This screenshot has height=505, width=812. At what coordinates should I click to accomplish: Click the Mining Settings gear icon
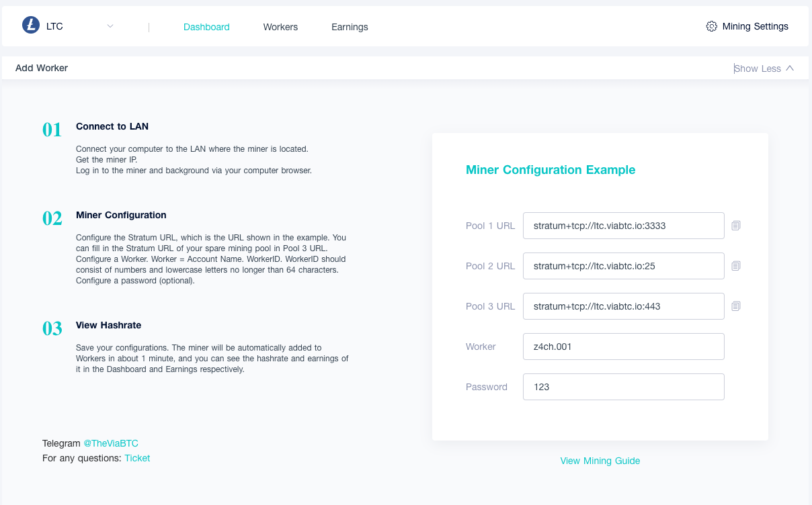(712, 26)
